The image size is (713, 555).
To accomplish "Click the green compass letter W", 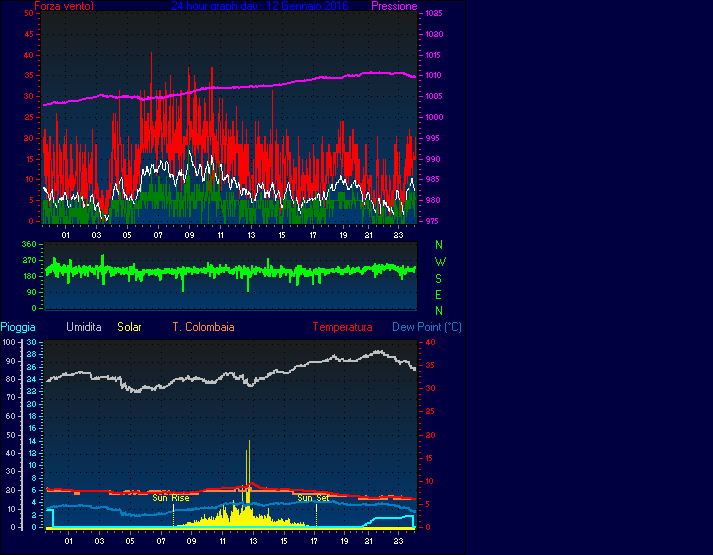I will (440, 262).
